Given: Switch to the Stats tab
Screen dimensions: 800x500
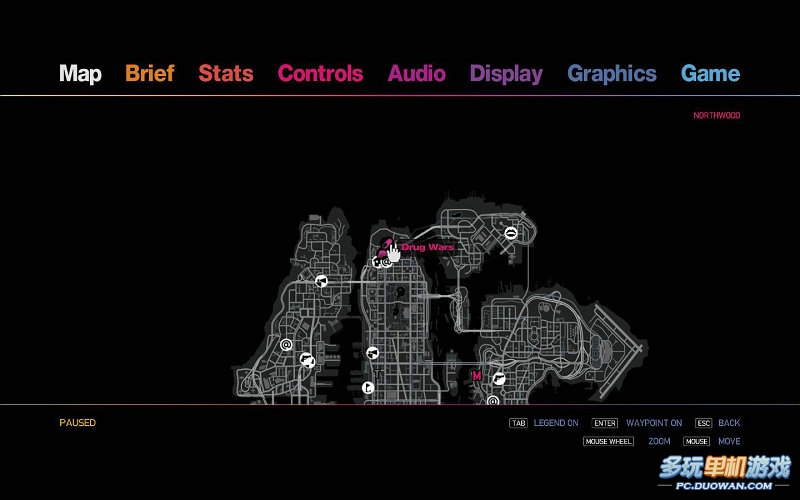Looking at the screenshot, I should coord(225,73).
